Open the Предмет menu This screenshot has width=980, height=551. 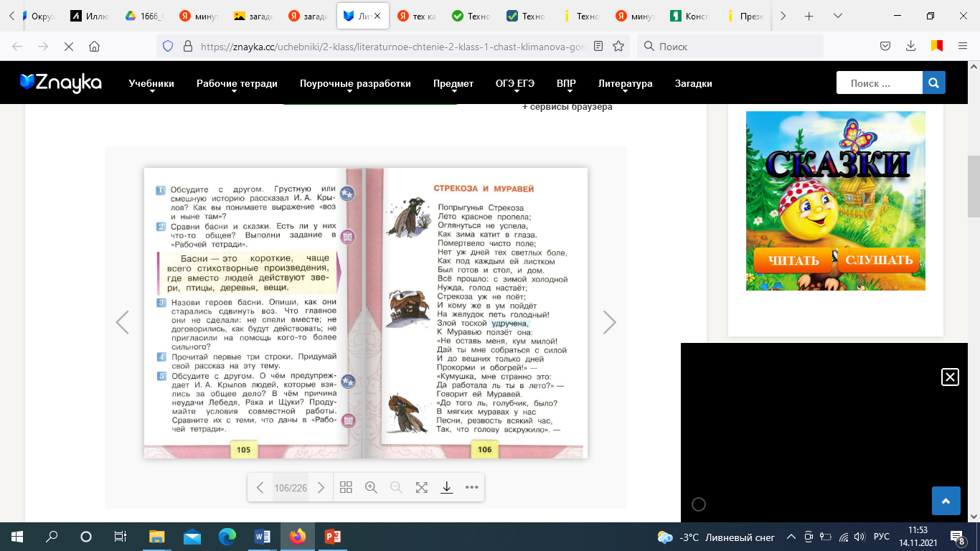(453, 83)
